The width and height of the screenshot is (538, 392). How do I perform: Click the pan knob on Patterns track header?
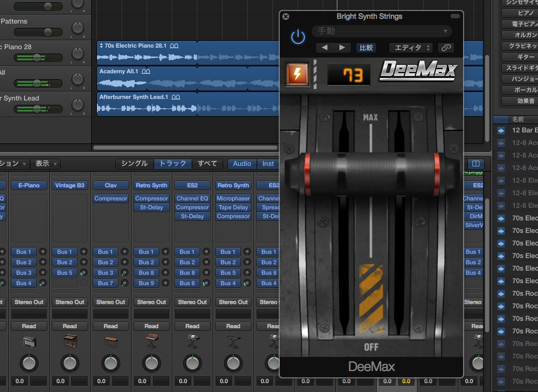(x=78, y=28)
